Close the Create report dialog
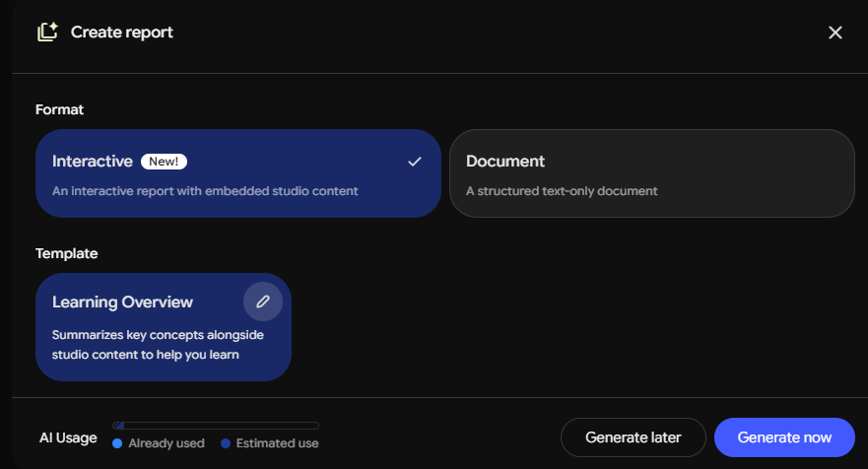This screenshot has width=868, height=469. coord(835,33)
